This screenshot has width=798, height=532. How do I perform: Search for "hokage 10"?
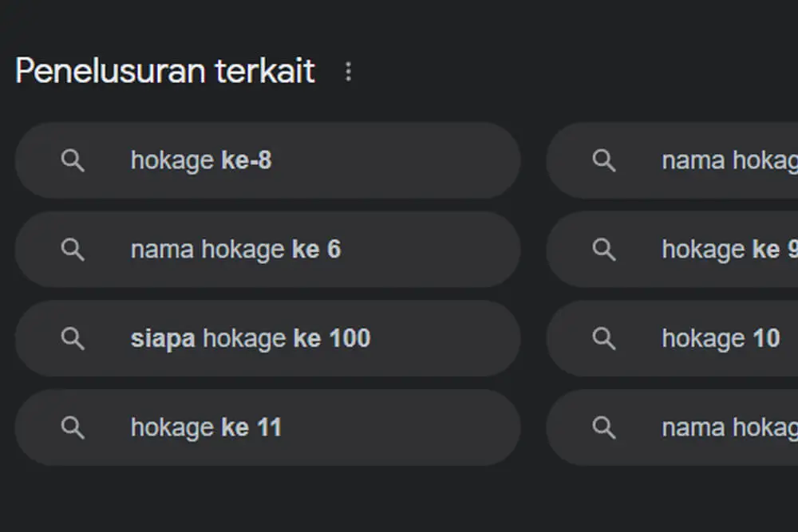[720, 338]
